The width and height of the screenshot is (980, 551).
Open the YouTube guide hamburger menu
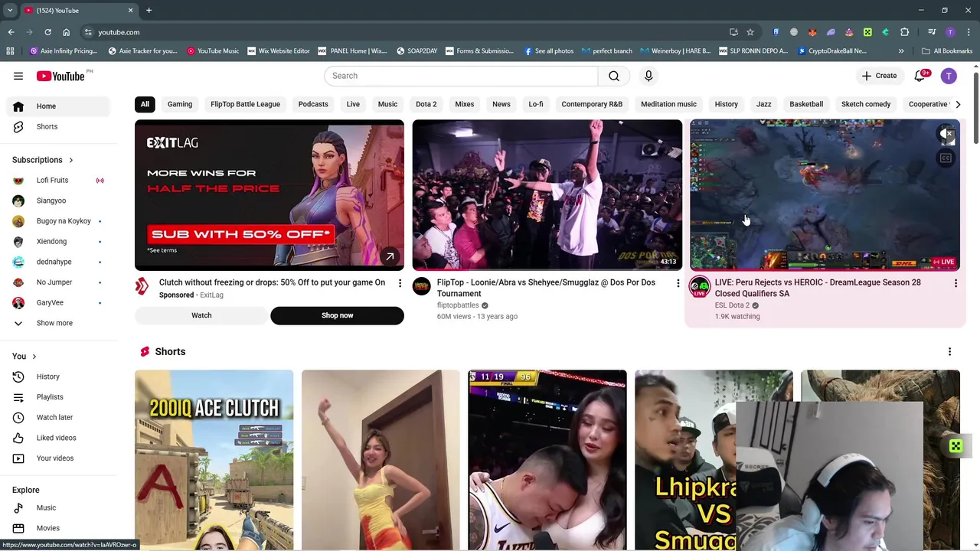[18, 76]
